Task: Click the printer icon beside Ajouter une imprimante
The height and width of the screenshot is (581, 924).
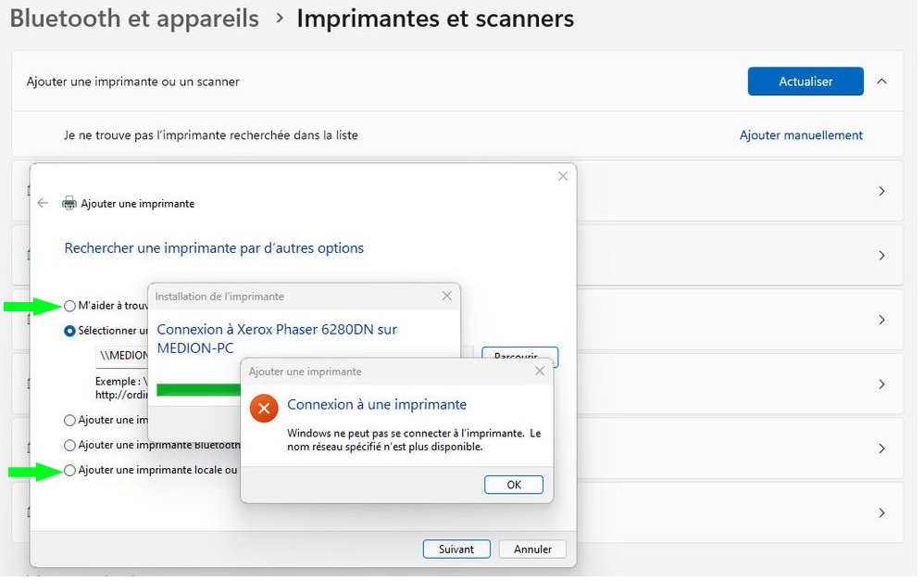Action: tap(69, 203)
